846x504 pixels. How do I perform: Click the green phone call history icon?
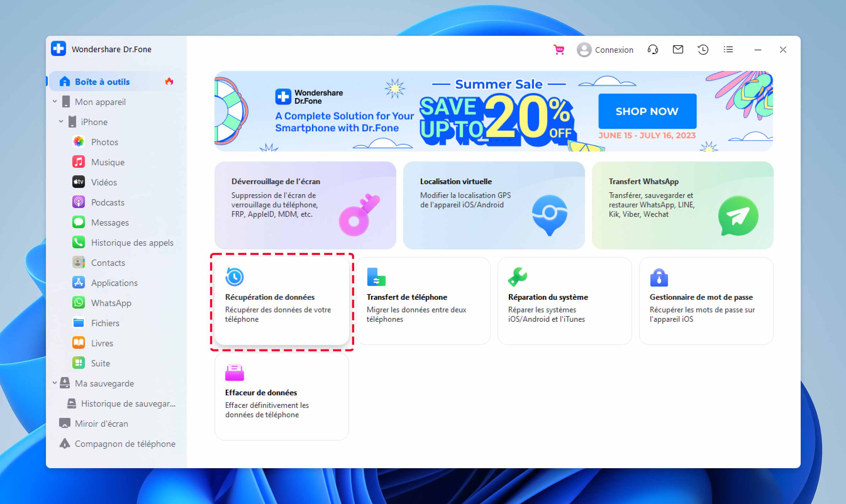(79, 242)
